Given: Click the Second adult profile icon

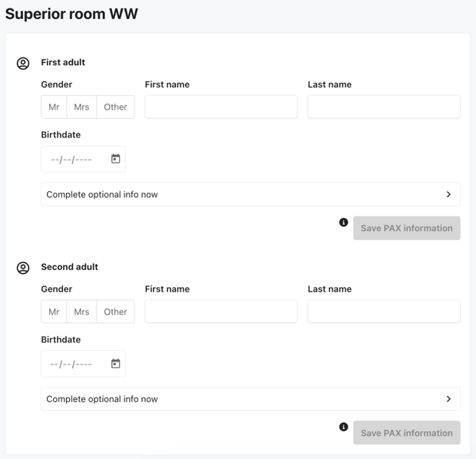Looking at the screenshot, I should tap(23, 268).
